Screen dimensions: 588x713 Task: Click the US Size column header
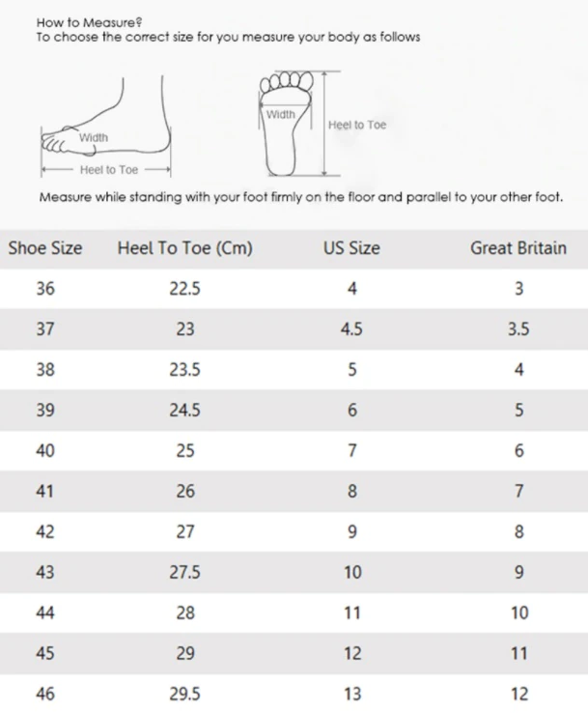(351, 248)
